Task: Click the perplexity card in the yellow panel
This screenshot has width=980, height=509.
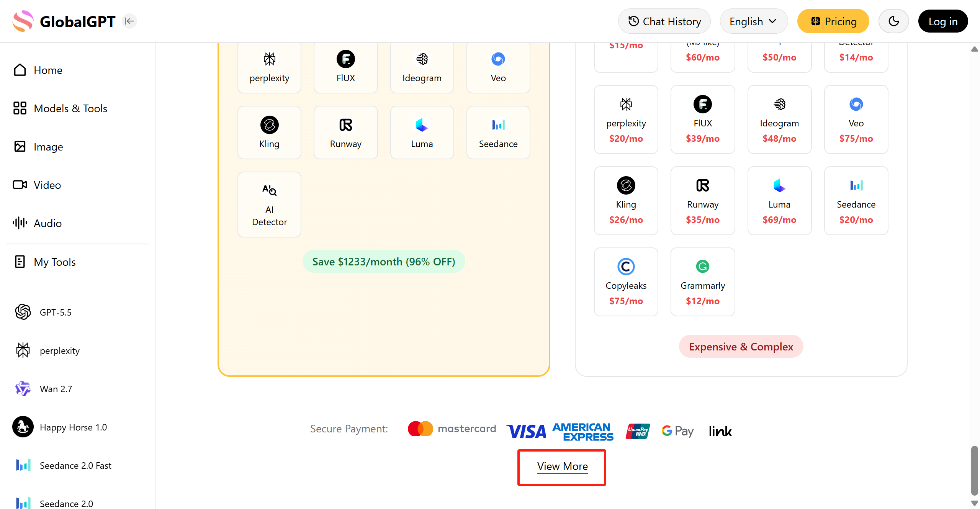Action: [269, 67]
